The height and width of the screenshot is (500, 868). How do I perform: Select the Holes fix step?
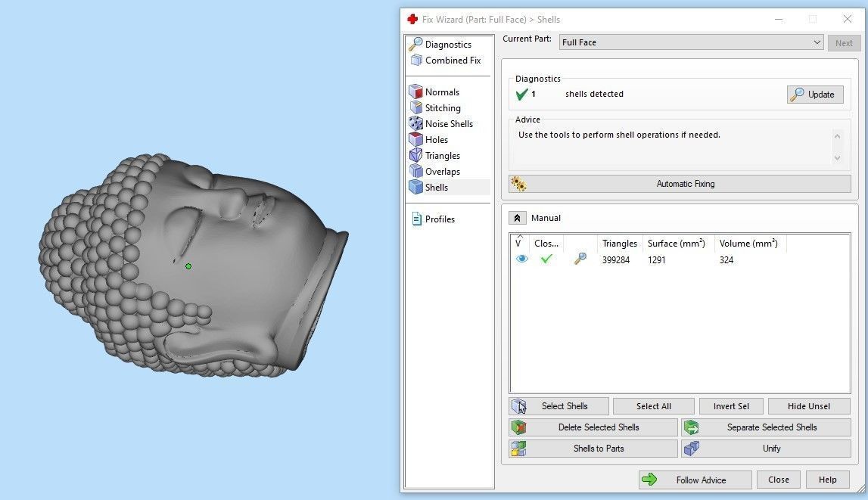click(x=429, y=139)
